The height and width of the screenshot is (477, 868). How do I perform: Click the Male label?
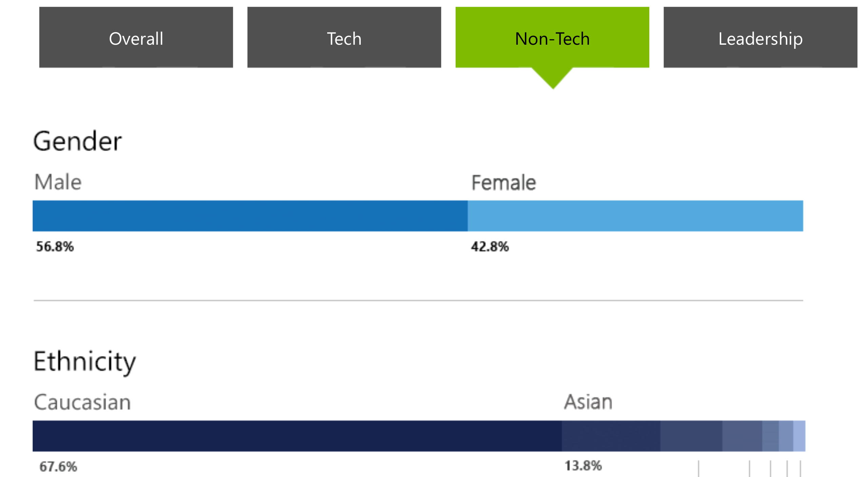point(58,182)
